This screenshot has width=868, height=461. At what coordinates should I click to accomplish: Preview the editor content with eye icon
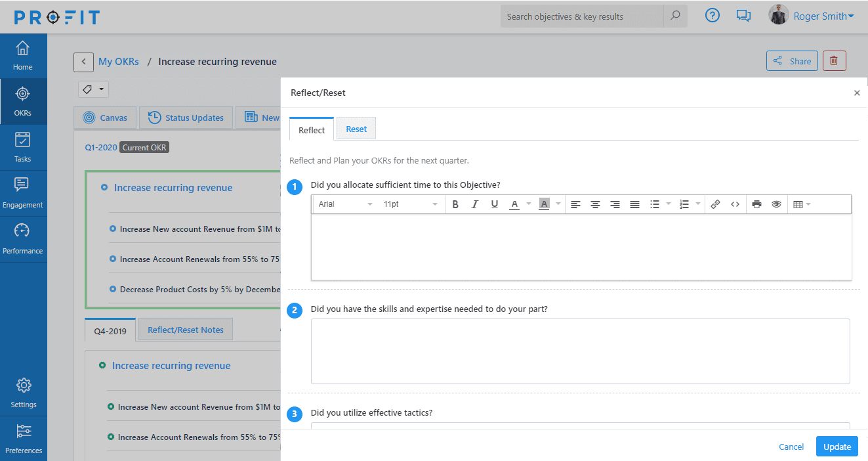point(776,204)
